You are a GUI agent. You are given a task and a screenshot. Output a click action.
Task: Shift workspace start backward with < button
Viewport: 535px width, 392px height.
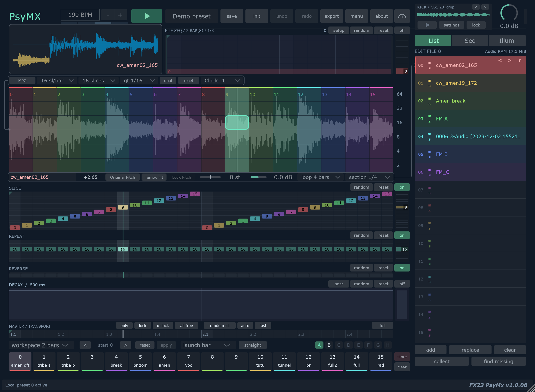(x=85, y=345)
